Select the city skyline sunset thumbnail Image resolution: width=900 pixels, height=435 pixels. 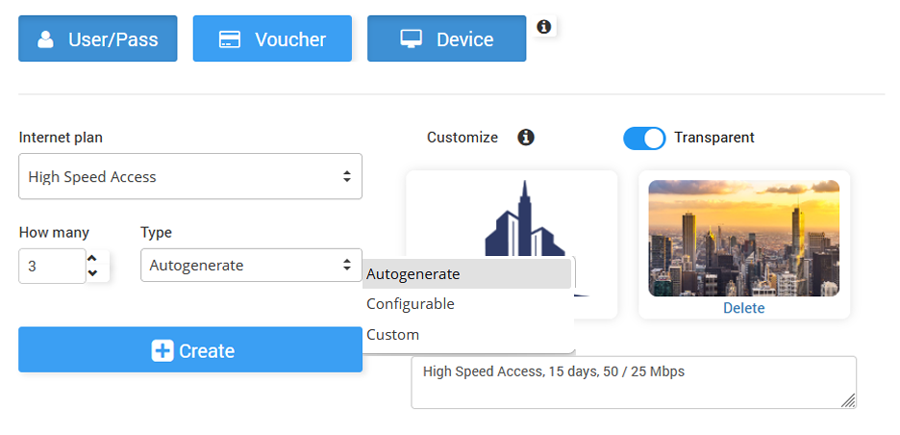(744, 238)
